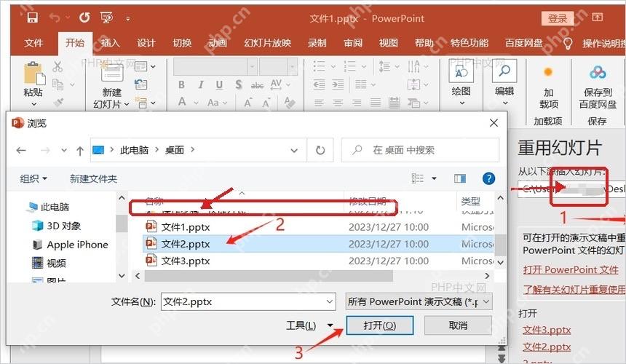This screenshot has width=626, height=364.
Task: Open the 百度网盘 ribbon tab
Action: click(x=524, y=43)
